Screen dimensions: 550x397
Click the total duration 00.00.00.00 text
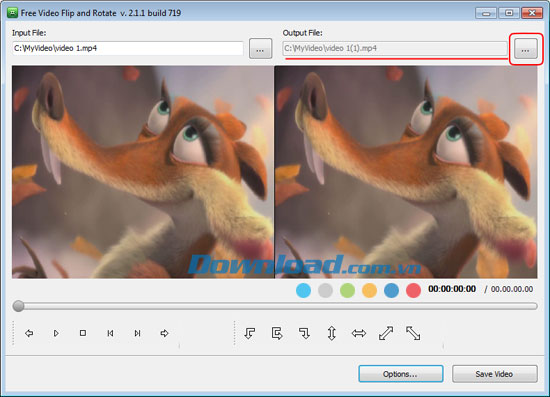512,289
